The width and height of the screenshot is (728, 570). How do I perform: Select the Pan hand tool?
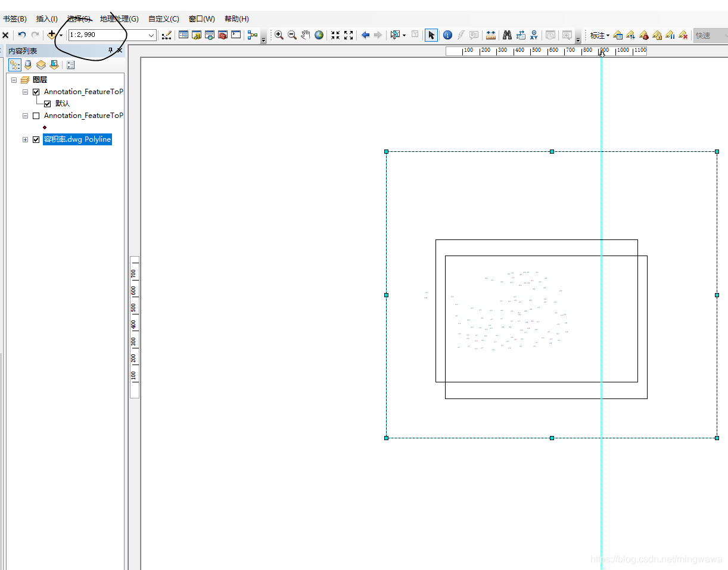pyautogui.click(x=306, y=35)
